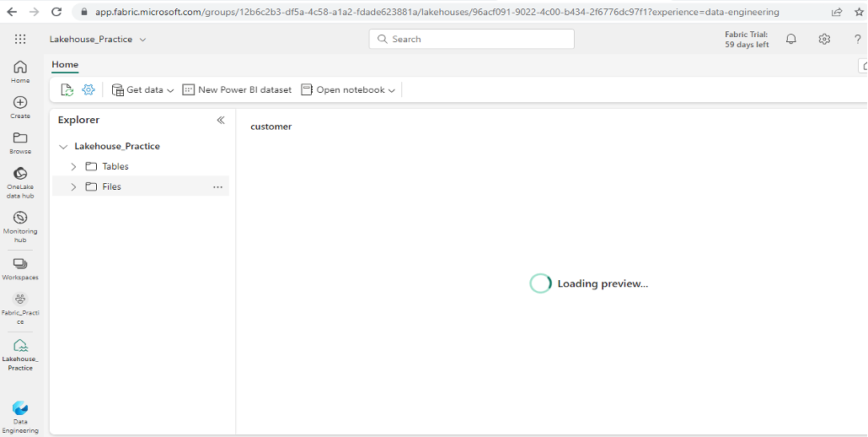Screen dimensions: 868x437
Task: Bookmark this page with star icon
Action: pyautogui.click(x=859, y=12)
